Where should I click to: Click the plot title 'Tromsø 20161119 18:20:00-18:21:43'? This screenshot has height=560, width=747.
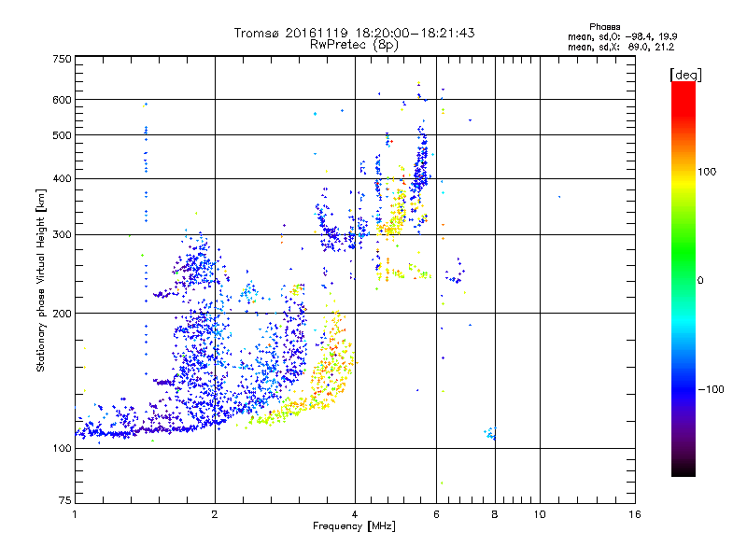pos(354,33)
